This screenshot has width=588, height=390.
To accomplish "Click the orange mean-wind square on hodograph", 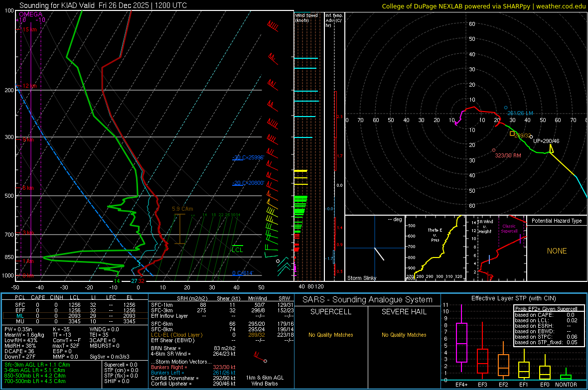I will point(512,133).
